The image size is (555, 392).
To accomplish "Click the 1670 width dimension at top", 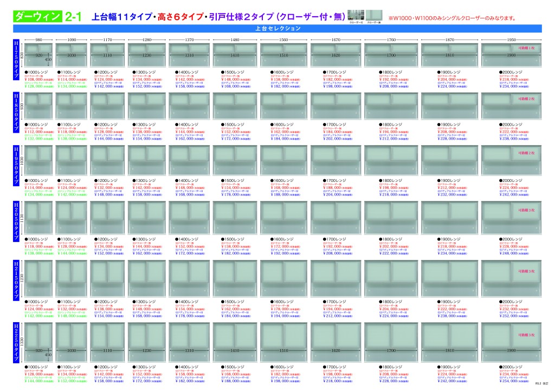I will (x=335, y=40).
